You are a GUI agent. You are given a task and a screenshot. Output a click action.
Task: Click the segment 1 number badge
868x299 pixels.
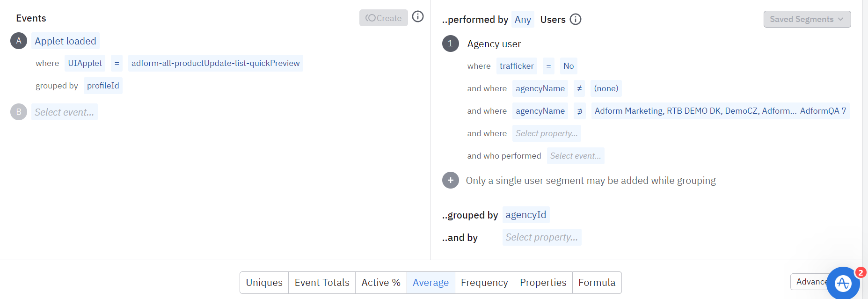tap(450, 44)
